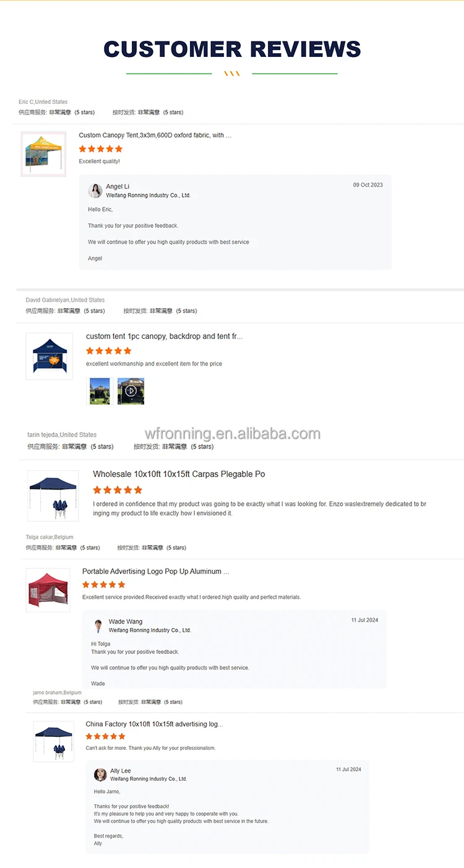Open 'Wholesale 10x10ft 10x15ft Carpas Plegable' title
Viewport: 464px width, 868px height.
point(179,474)
